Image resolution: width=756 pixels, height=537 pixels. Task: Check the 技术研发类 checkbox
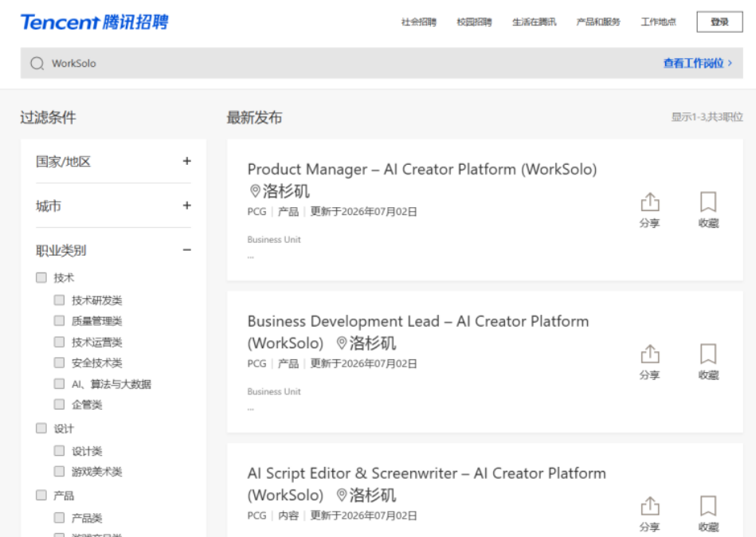tap(59, 300)
